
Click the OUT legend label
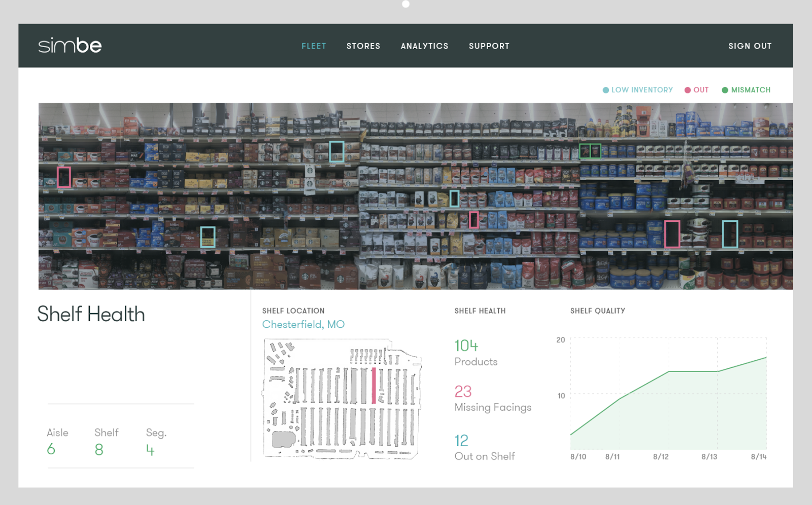point(701,90)
